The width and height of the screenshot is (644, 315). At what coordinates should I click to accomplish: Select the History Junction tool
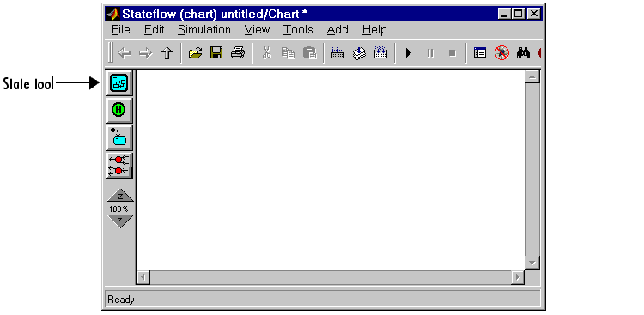click(x=119, y=110)
